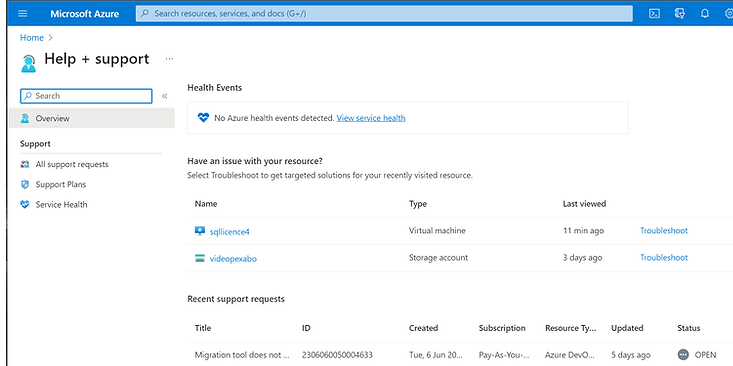This screenshot has height=366, width=733.
Task: Click the breadcrumb chevron after Home
Action: point(50,38)
